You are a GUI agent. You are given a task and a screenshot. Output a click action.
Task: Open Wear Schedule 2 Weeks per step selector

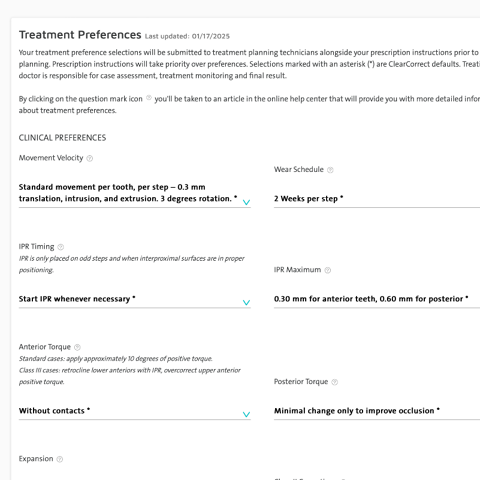[377, 199]
